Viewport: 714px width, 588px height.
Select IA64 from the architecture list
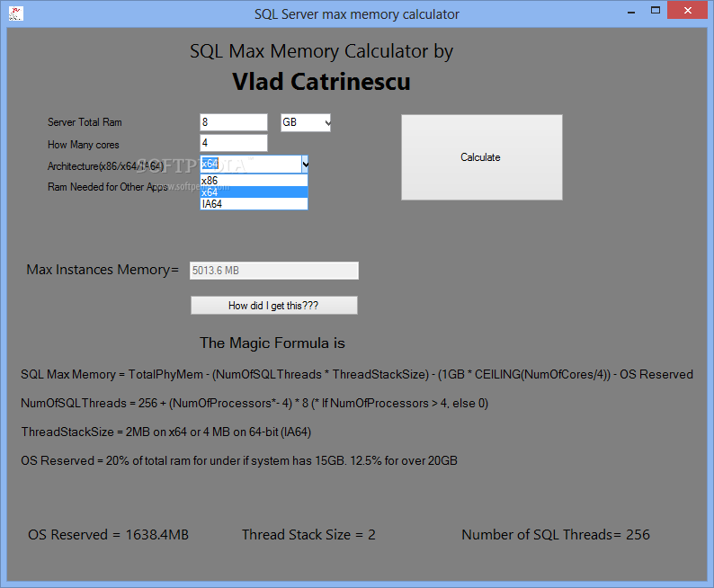(254, 203)
